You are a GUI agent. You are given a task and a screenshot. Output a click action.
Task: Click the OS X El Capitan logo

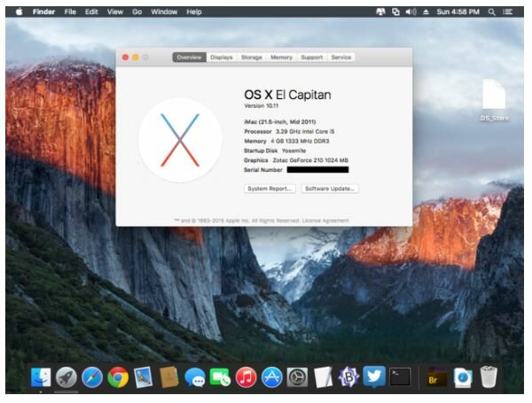180,140
